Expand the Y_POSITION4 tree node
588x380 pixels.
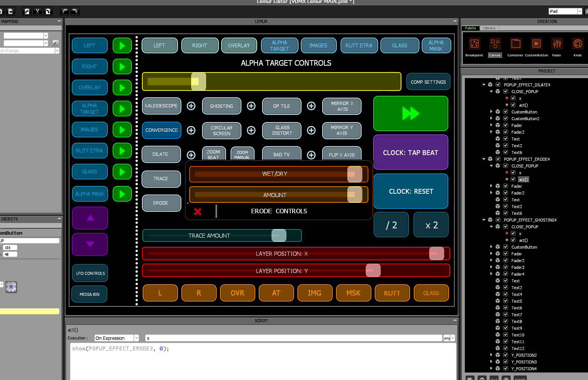pyautogui.click(x=491, y=368)
